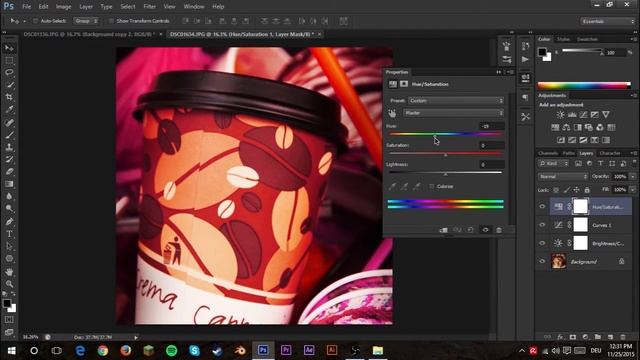Click the trash icon in Layers panel

coord(623,337)
